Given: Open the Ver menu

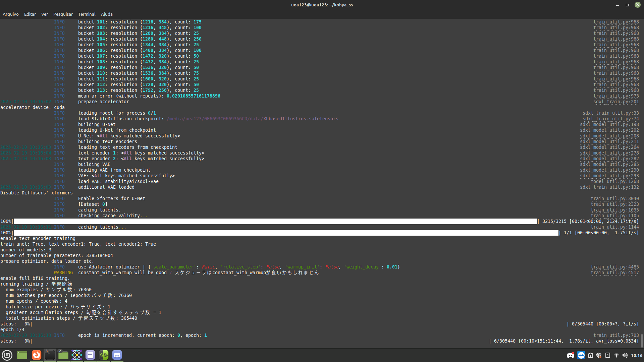Looking at the screenshot, I should click(45, 14).
